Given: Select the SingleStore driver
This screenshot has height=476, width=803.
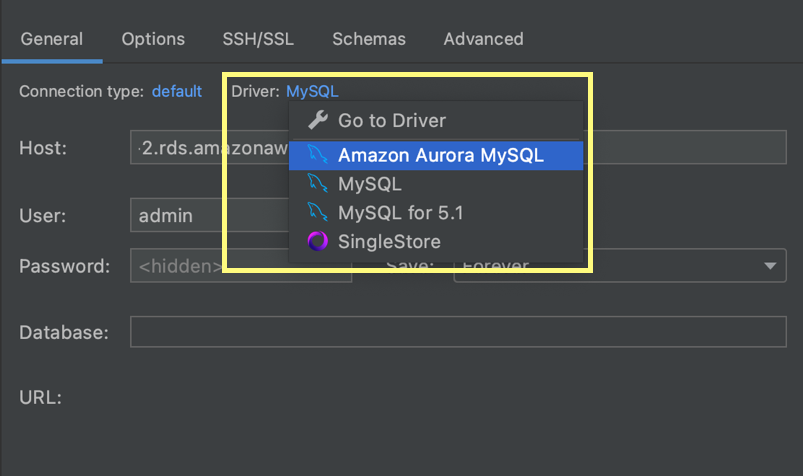Looking at the screenshot, I should tap(436, 241).
